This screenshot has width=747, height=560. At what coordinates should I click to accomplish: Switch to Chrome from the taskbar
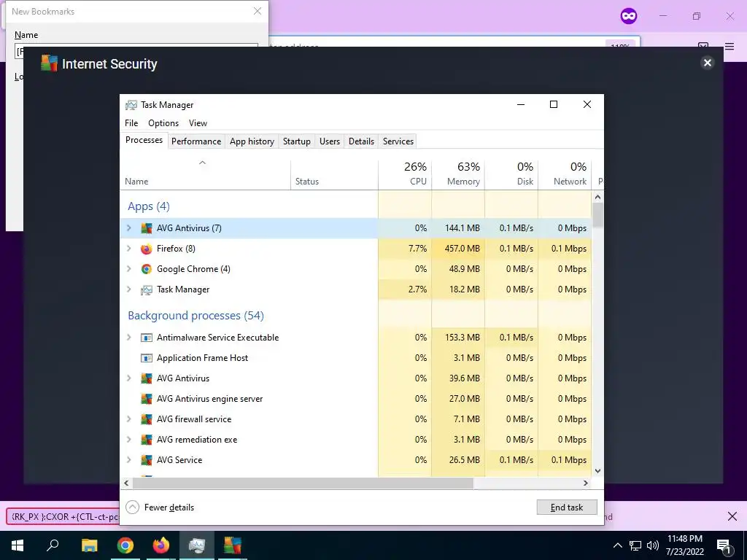point(125,545)
